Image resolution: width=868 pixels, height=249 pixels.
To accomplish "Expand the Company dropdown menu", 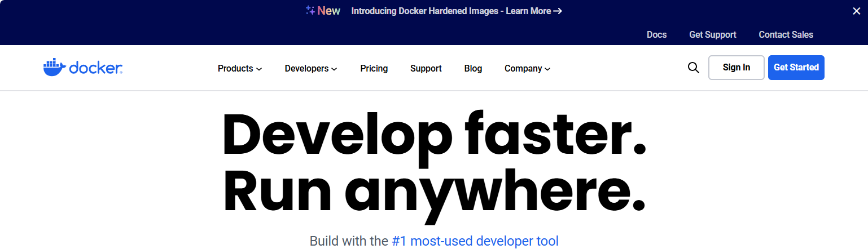I will [x=528, y=68].
